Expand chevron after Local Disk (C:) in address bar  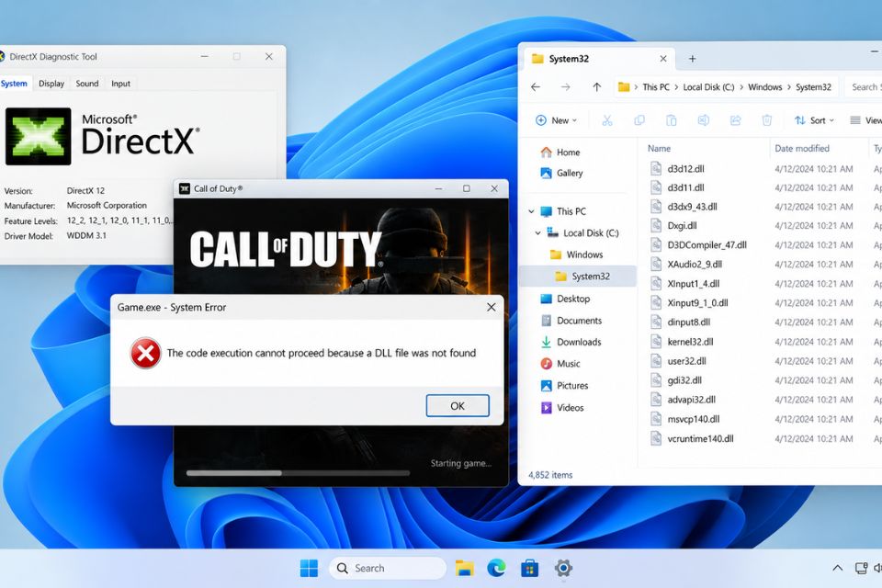click(741, 87)
